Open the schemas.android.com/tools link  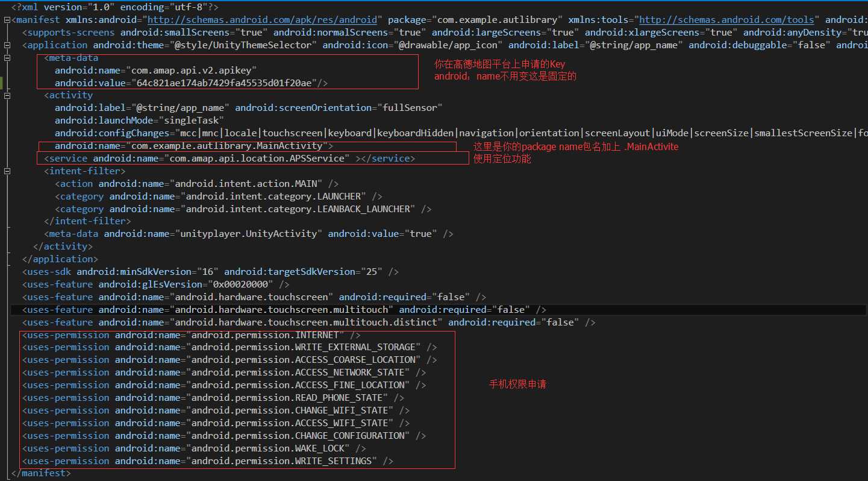click(726, 20)
